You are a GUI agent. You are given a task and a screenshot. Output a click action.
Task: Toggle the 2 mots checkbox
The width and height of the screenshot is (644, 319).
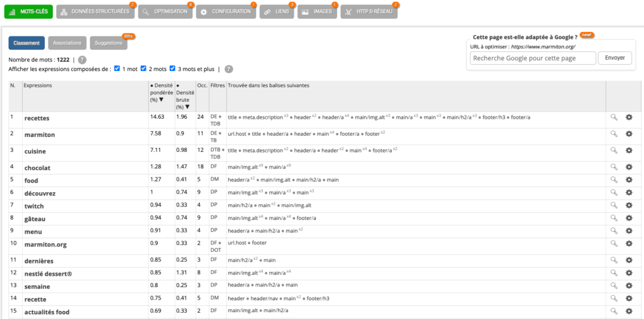(x=144, y=68)
